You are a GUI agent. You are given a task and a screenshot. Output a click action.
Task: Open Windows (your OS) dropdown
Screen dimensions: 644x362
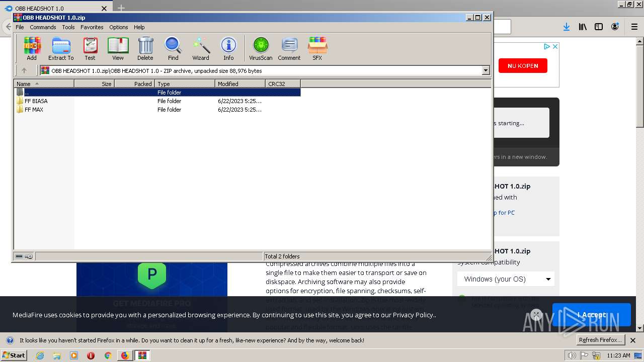click(506, 279)
